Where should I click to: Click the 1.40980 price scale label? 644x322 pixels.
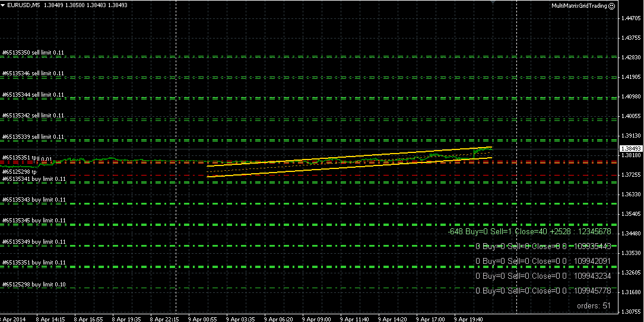[632, 97]
